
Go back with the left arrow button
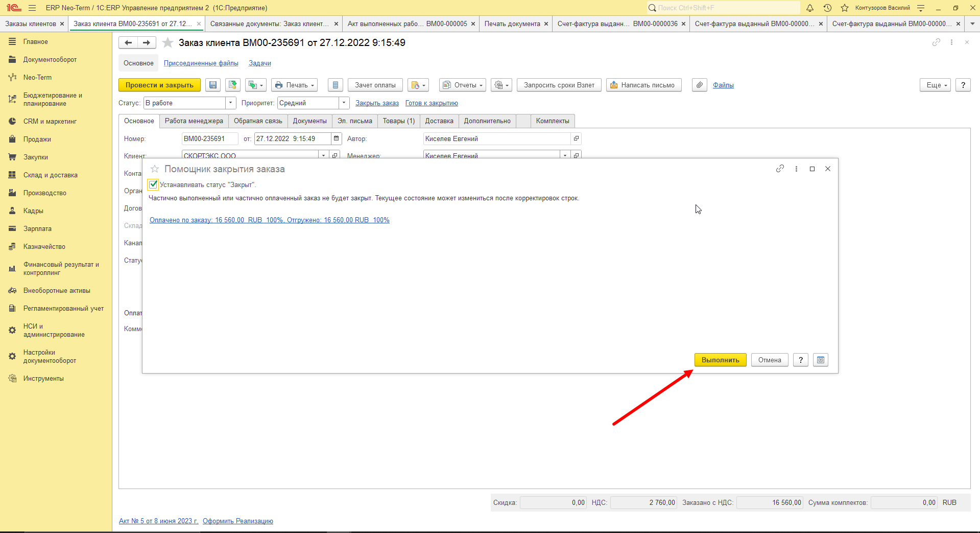(128, 43)
